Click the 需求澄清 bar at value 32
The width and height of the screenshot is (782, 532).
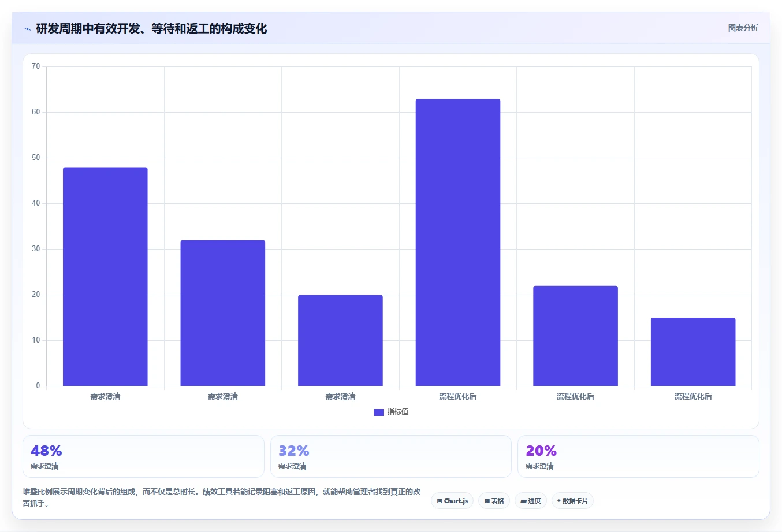pyautogui.click(x=223, y=313)
